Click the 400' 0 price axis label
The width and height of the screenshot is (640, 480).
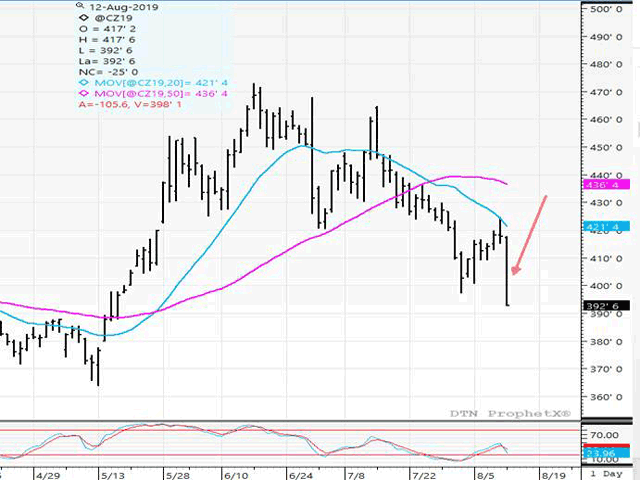pyautogui.click(x=606, y=286)
